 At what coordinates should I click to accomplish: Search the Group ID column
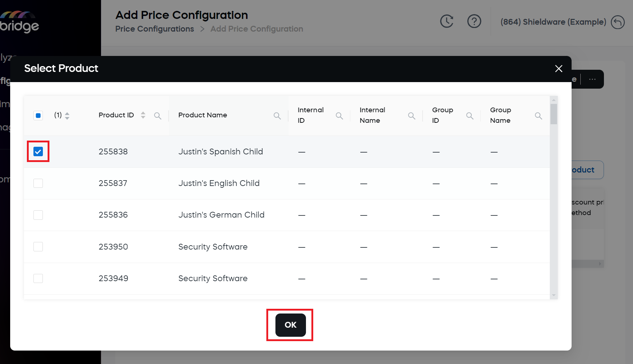click(469, 116)
